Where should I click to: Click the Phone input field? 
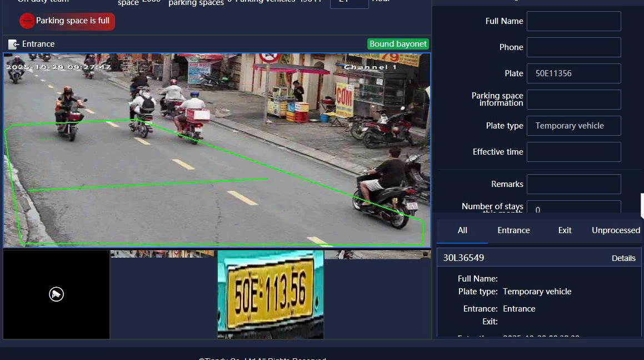point(573,47)
